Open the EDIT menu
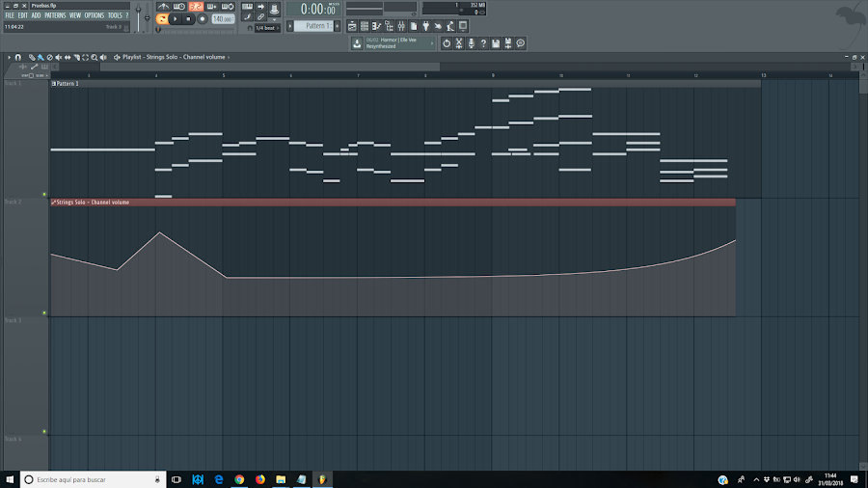The image size is (868, 488). coord(23,15)
